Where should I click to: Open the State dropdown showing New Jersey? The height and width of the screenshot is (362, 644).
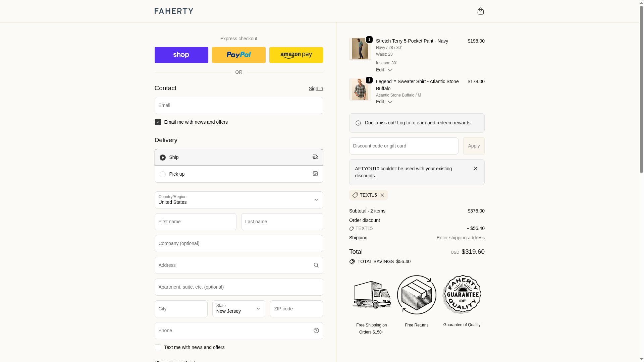pyautogui.click(x=238, y=309)
